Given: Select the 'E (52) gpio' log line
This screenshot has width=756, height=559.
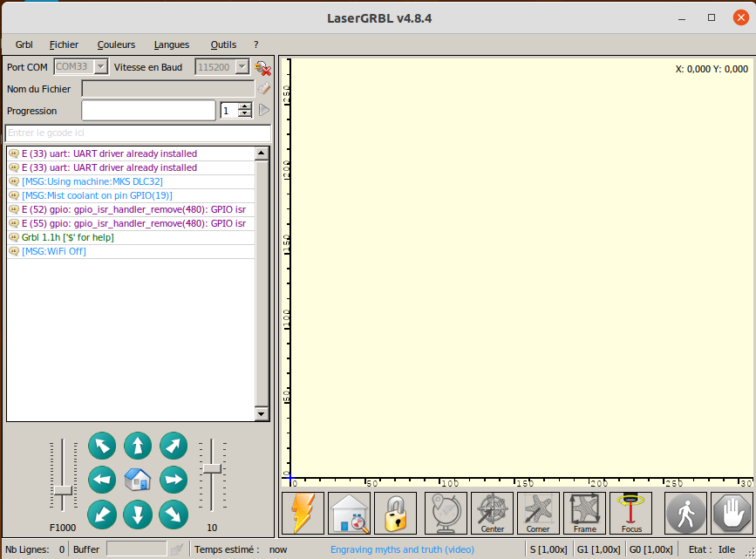Looking at the screenshot, I should click(x=131, y=209).
